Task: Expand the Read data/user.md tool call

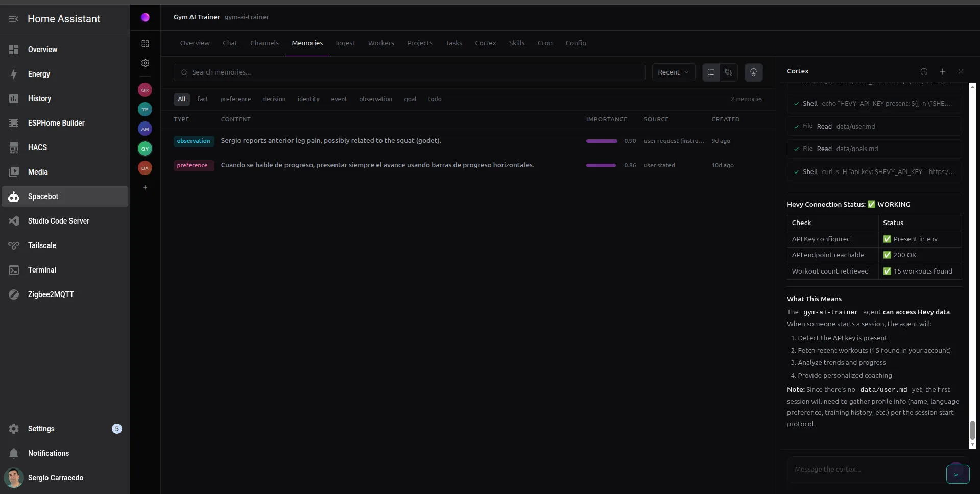Action: click(874, 126)
